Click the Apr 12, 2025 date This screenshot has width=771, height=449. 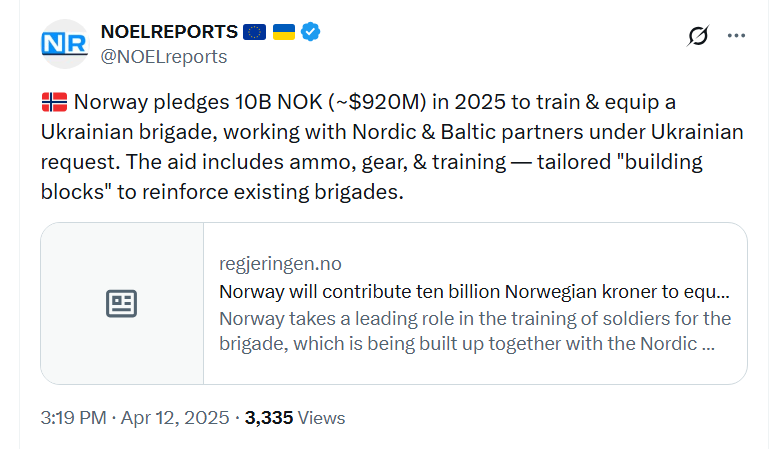pos(175,418)
